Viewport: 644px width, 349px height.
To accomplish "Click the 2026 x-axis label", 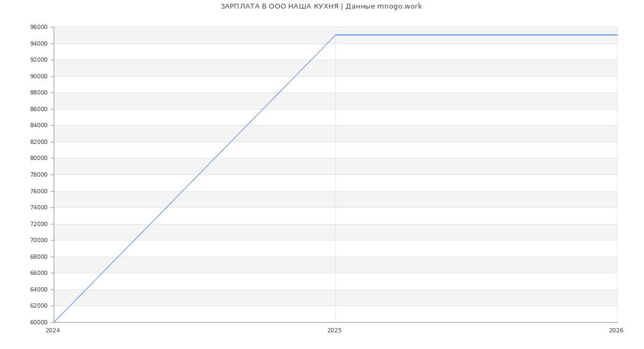I will pyautogui.click(x=616, y=331).
